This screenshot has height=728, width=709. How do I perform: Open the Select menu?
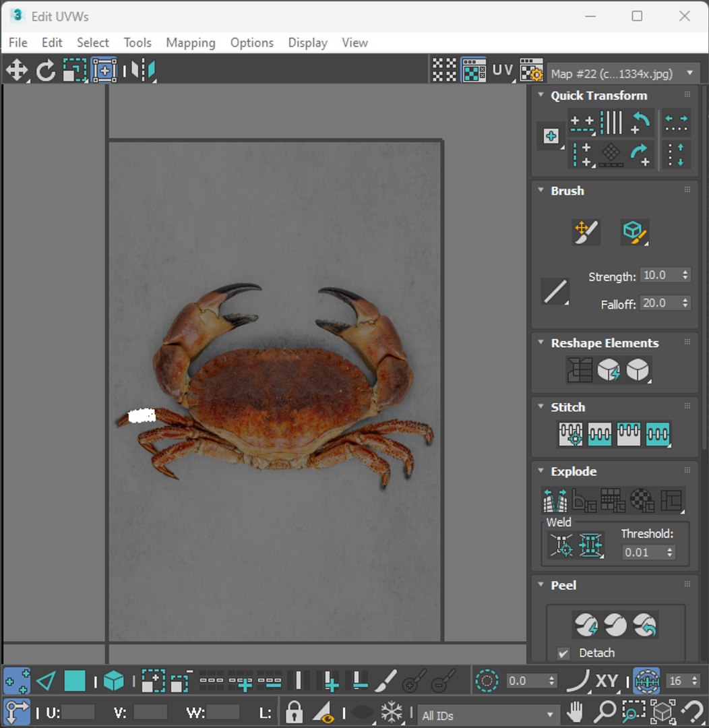[x=93, y=42]
